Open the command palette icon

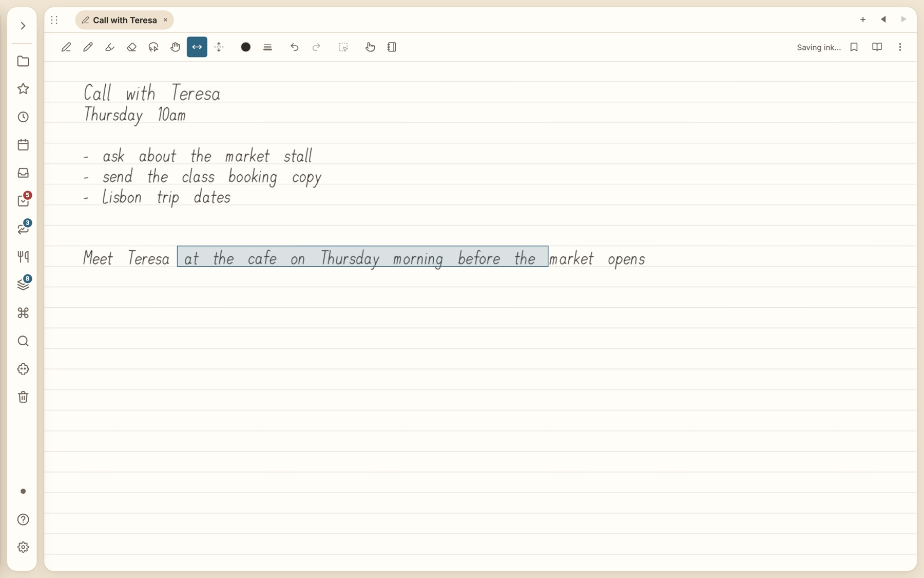pyautogui.click(x=23, y=313)
